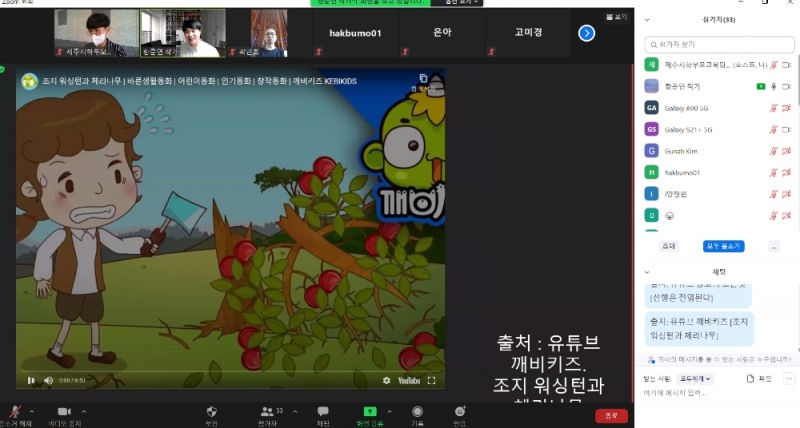Select hakbumo01 video tile
Image resolution: width=800 pixels, height=428 pixels.
coord(355,33)
